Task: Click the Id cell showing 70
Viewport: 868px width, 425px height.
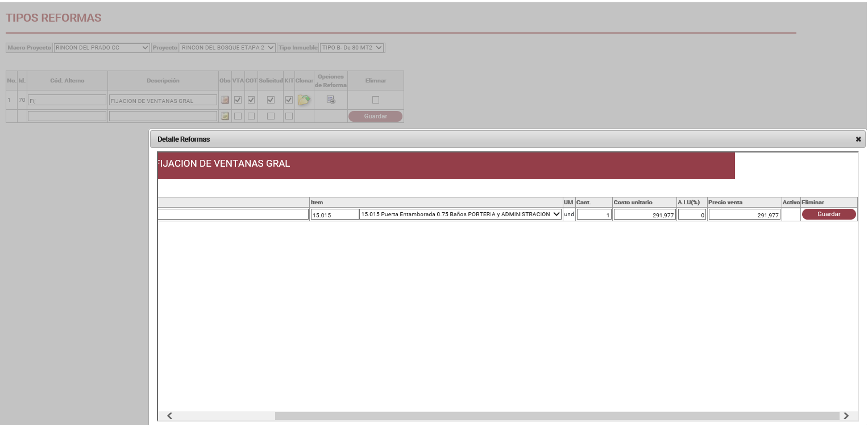Action: point(22,100)
